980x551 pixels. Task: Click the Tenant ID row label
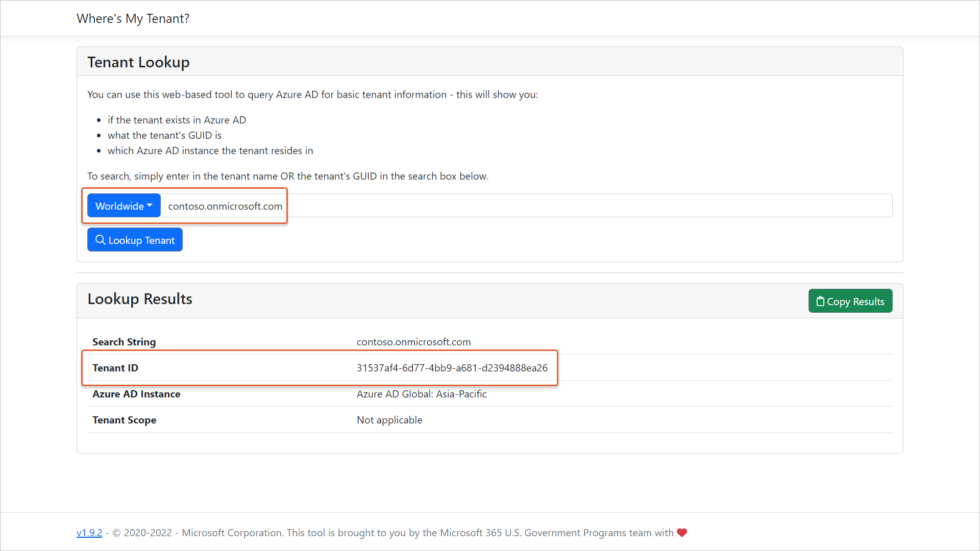pos(115,368)
